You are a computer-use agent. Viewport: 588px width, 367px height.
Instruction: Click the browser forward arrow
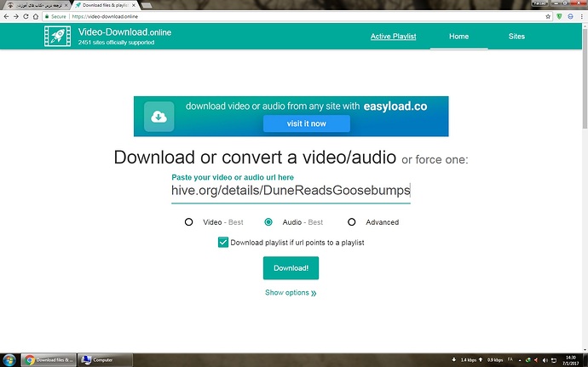click(15, 16)
